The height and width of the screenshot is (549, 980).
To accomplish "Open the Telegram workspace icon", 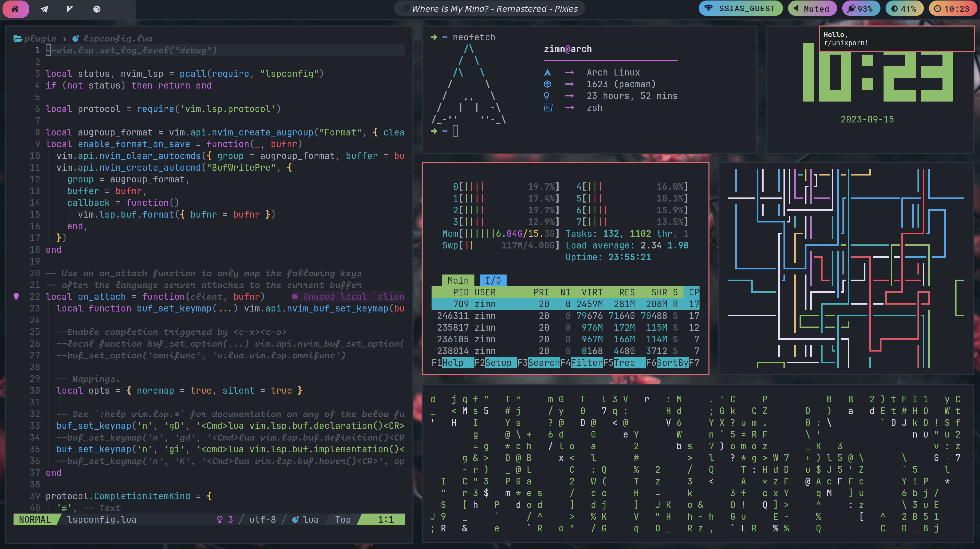I will point(44,9).
